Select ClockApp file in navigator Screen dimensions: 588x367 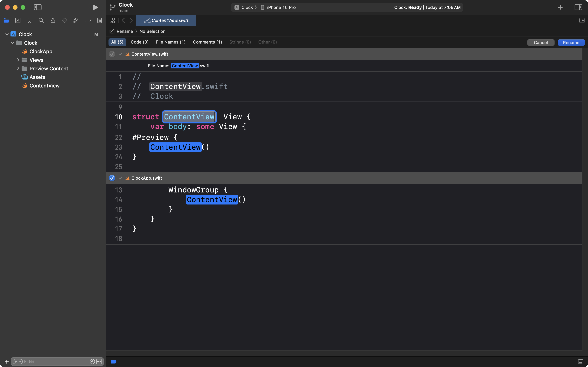(41, 52)
